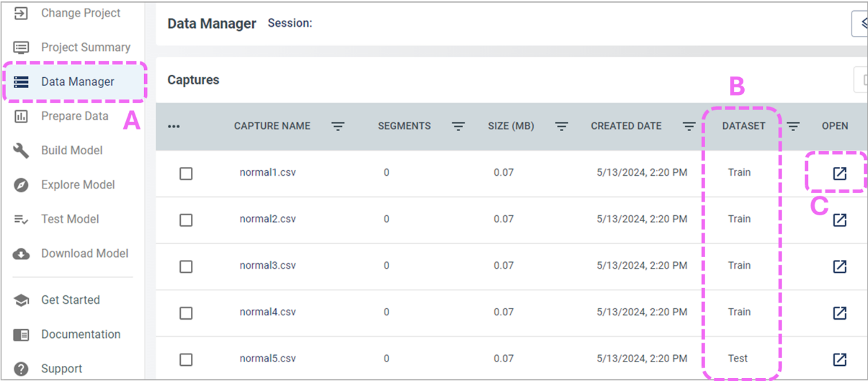Open the Documentation link
The width and height of the screenshot is (868, 381).
pyautogui.click(x=80, y=334)
